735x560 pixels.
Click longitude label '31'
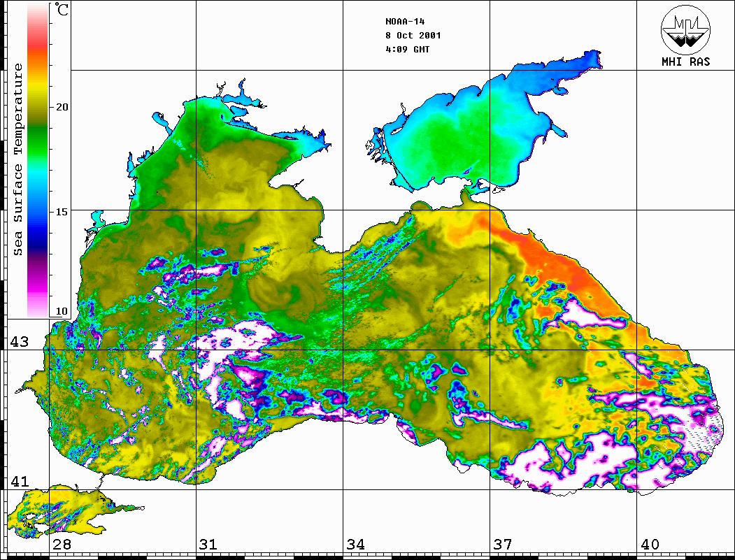[x=208, y=544]
